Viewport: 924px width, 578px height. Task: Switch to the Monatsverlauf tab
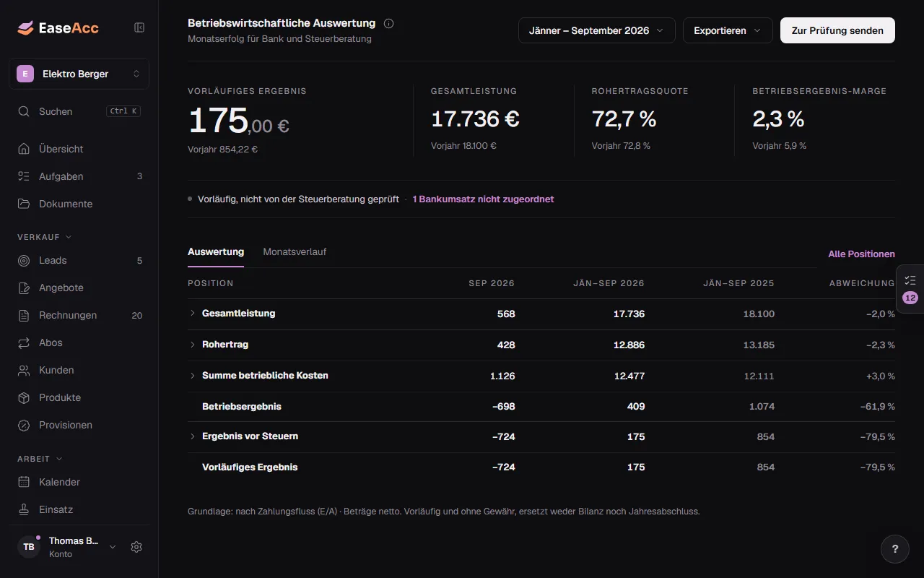[x=295, y=252]
